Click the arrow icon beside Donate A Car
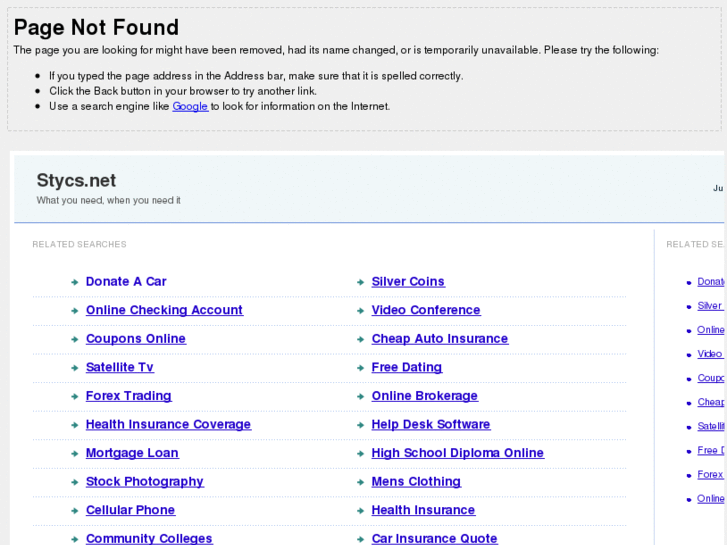This screenshot has width=727, height=545. [x=75, y=283]
